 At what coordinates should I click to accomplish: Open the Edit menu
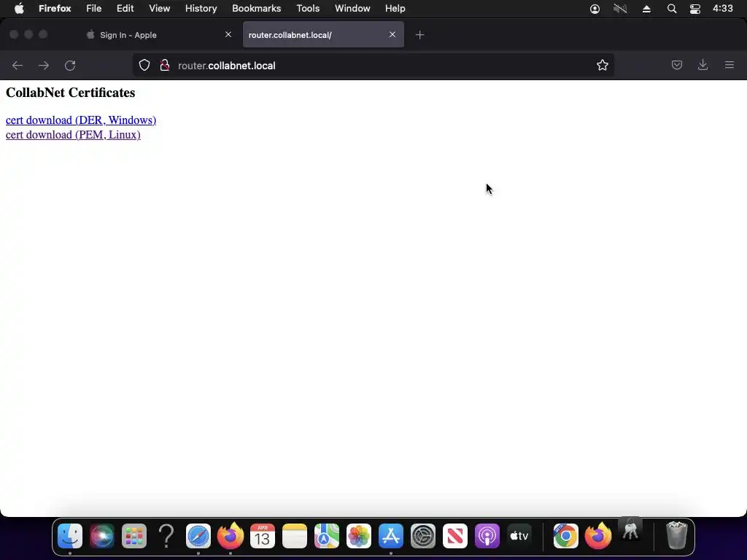[x=125, y=9]
